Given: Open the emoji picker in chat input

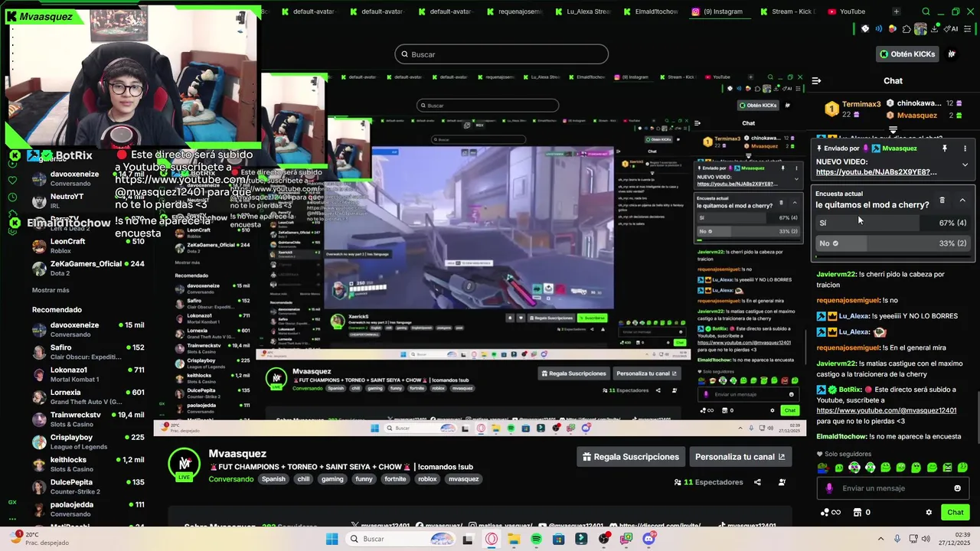Looking at the screenshot, I should pos(957,488).
